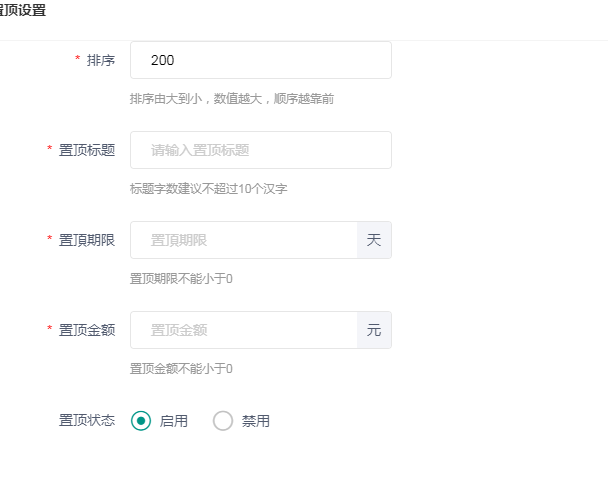The width and height of the screenshot is (608, 477).
Task: Click the 置顶设置 page heading
Action: 22,11
